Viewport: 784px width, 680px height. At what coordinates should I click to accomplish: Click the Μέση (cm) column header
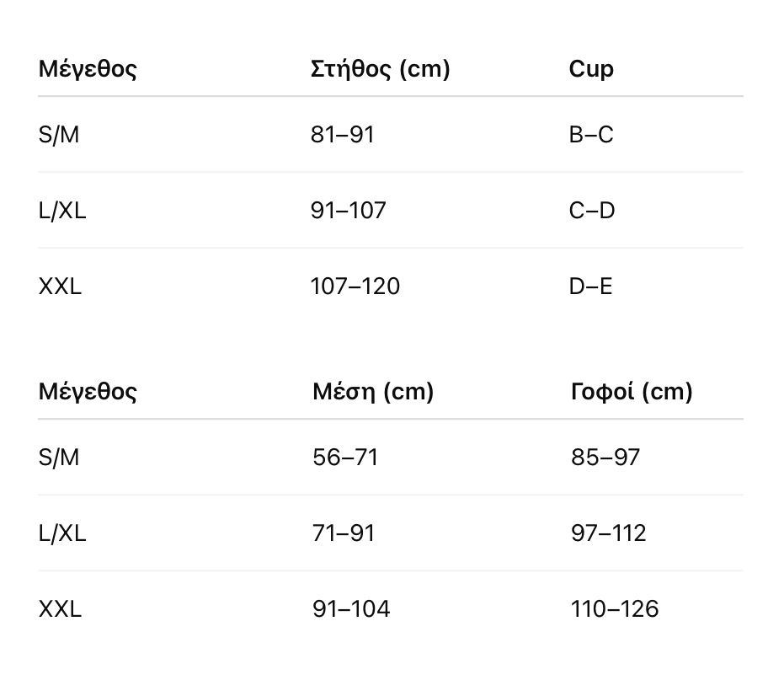[x=372, y=392]
